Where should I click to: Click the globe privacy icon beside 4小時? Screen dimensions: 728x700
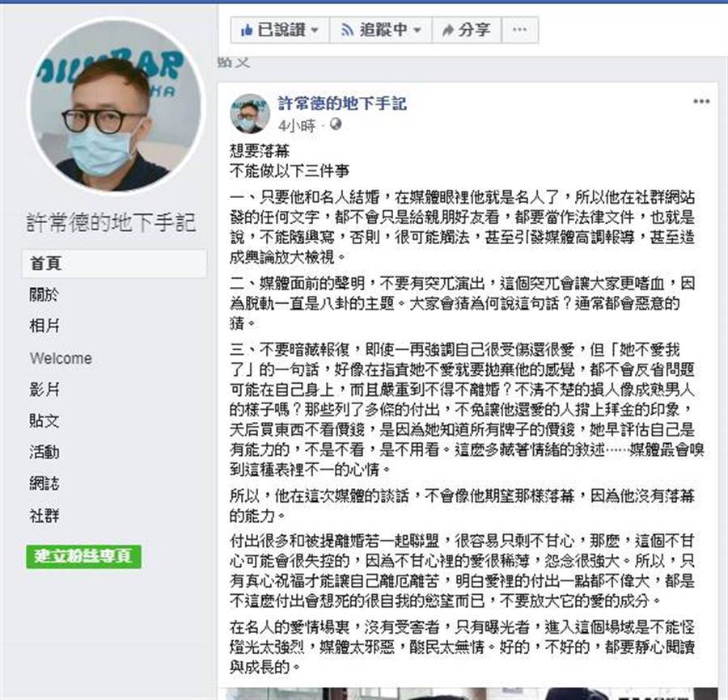tap(335, 124)
